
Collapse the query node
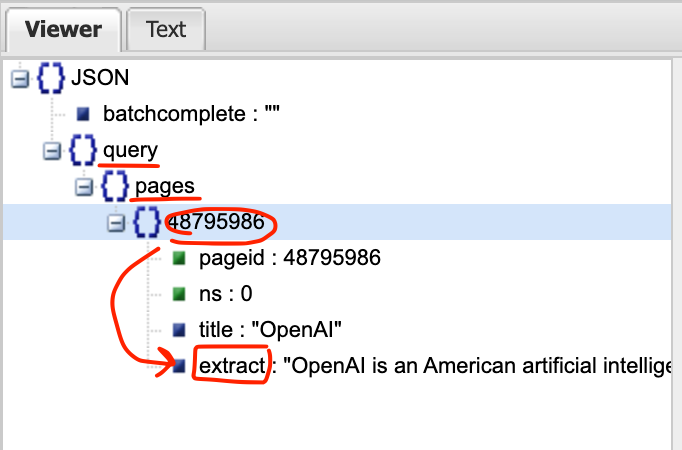click(52, 151)
